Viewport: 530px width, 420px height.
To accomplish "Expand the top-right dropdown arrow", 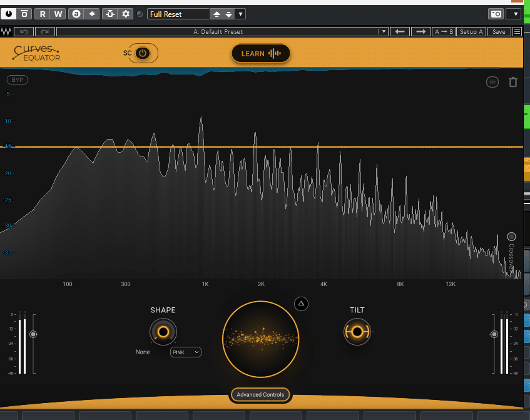I will coord(516,14).
